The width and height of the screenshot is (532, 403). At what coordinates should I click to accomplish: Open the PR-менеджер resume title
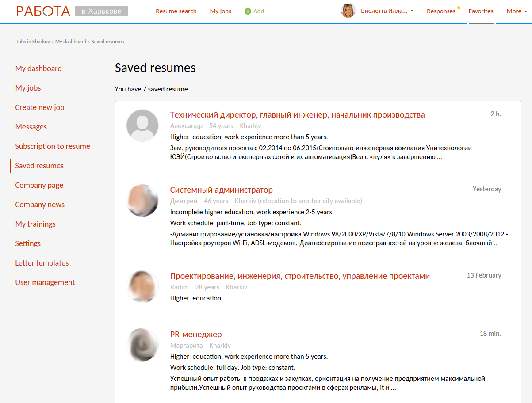click(196, 335)
